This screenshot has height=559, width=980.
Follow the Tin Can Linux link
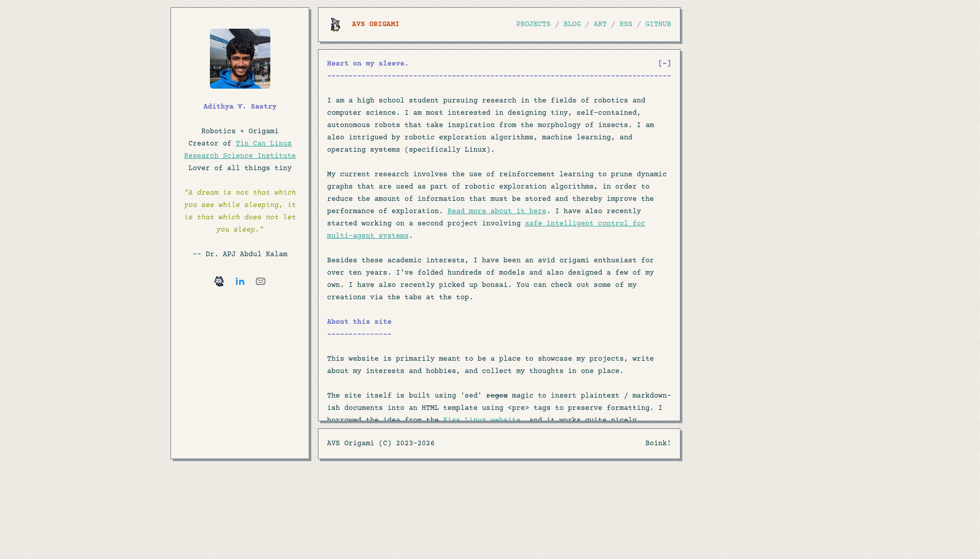(264, 144)
